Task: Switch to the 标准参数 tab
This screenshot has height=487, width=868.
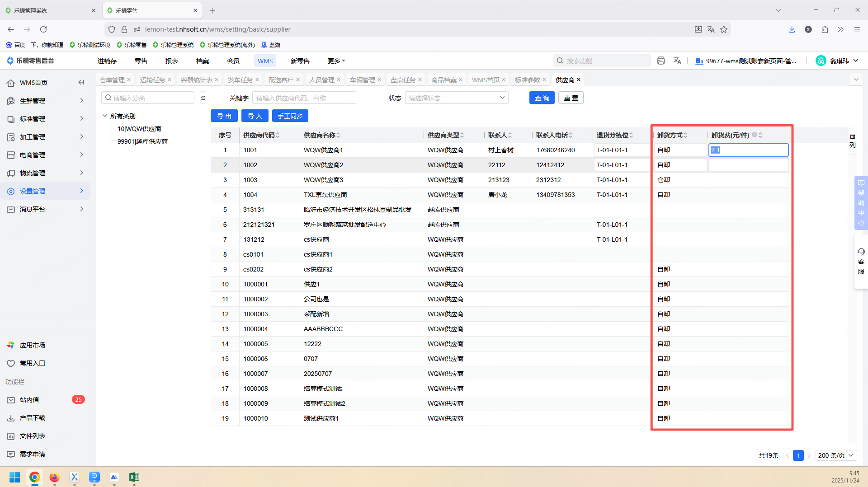Action: click(528, 80)
